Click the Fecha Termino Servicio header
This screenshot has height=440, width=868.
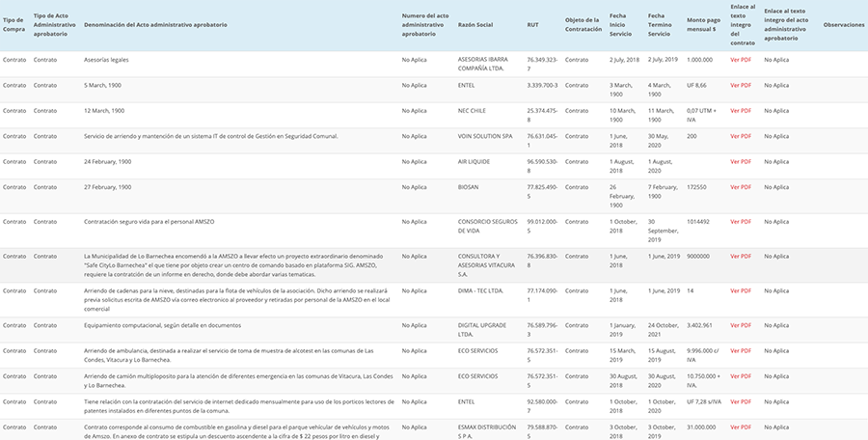(660, 25)
